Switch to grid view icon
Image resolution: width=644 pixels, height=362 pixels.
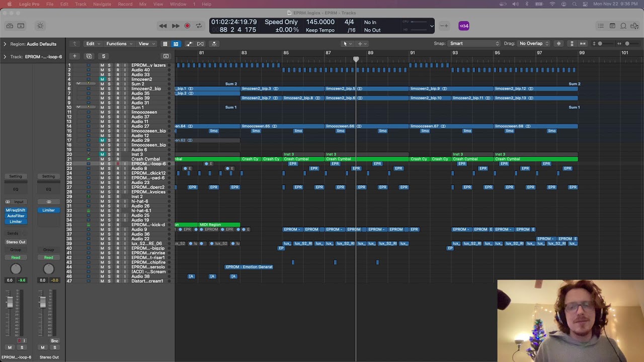coord(165,44)
